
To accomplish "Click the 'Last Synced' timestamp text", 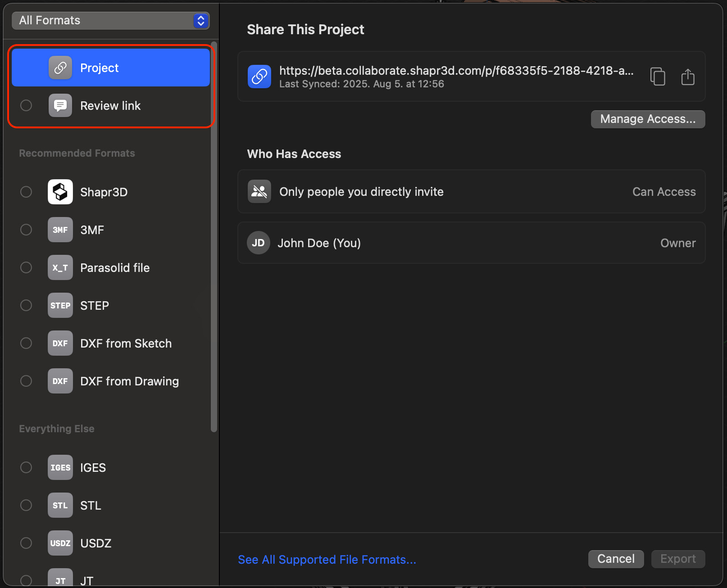I will tap(362, 84).
